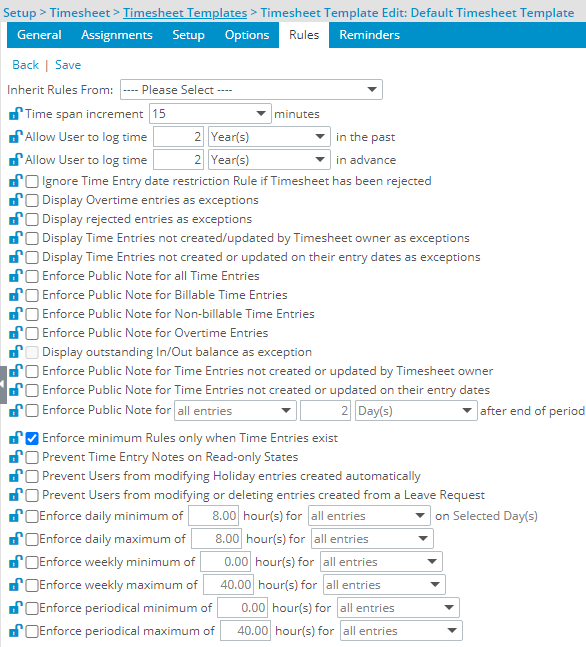Open Inherit Rules From dropdown
Screen dimensions: 586x647
tap(251, 90)
